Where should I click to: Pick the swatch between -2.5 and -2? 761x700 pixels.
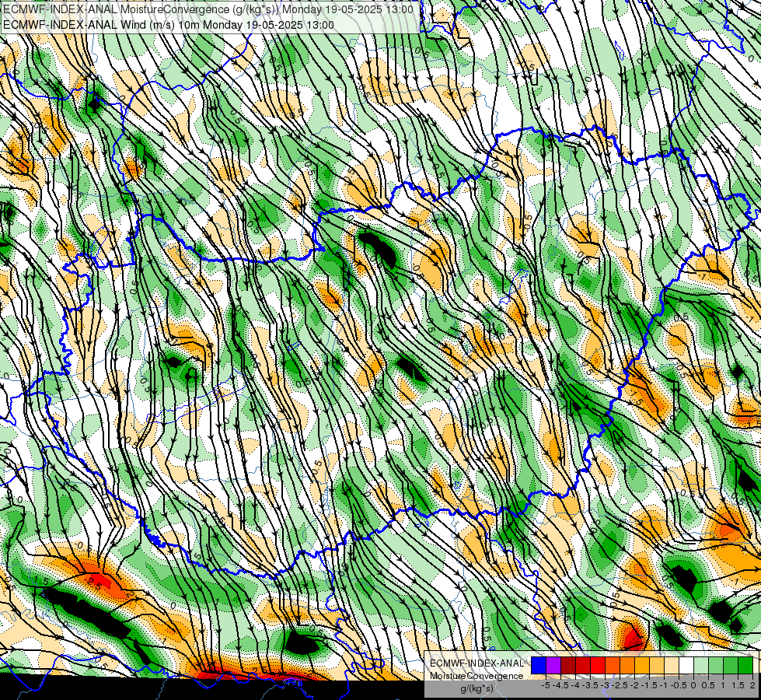[x=627, y=665]
